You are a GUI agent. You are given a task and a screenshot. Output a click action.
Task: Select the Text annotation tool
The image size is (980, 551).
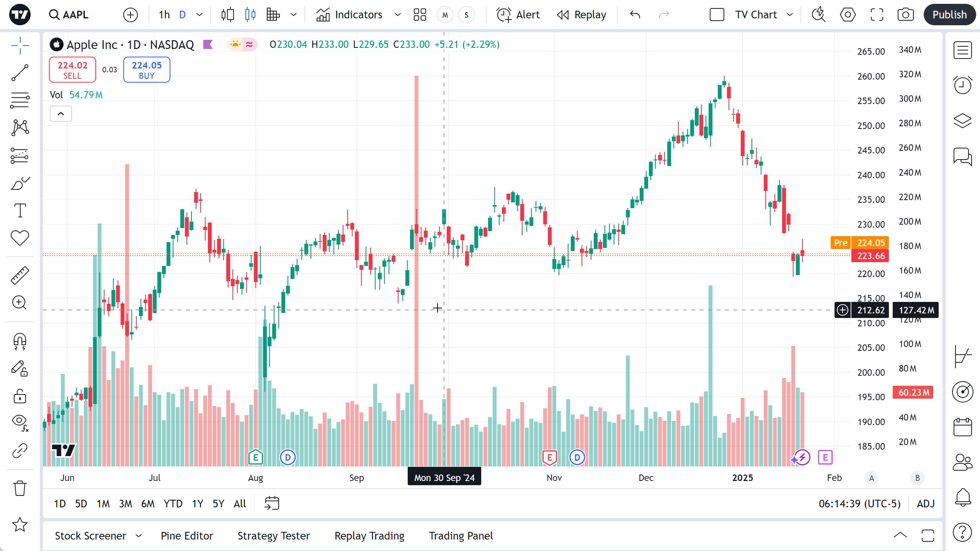pyautogui.click(x=20, y=210)
